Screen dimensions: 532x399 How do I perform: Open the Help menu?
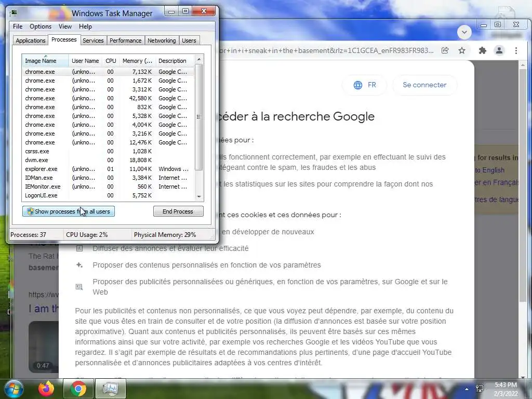tap(85, 26)
